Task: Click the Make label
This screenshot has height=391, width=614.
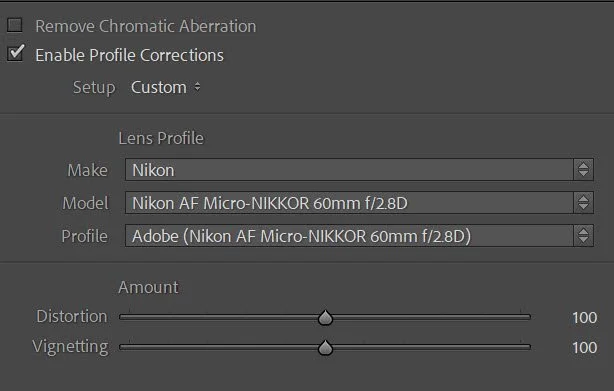Action: point(87,170)
